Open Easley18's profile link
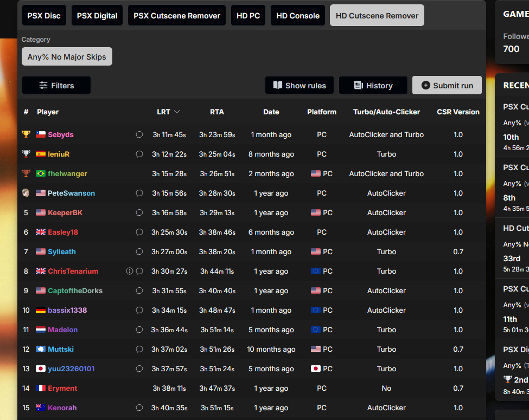529x420 pixels. (x=63, y=232)
